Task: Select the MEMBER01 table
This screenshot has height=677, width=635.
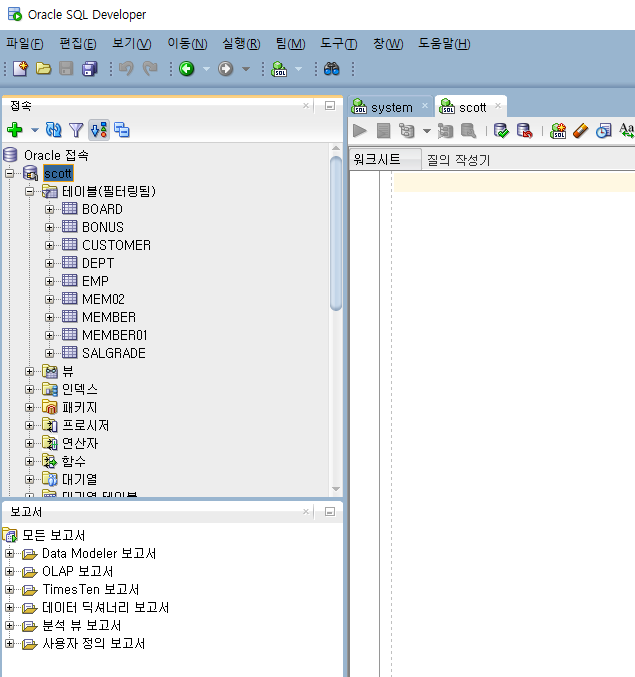Action: point(114,335)
